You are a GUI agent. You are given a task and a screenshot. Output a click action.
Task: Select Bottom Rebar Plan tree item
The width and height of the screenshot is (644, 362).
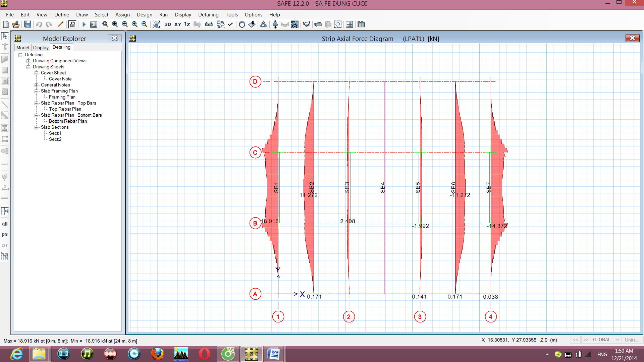point(68,121)
